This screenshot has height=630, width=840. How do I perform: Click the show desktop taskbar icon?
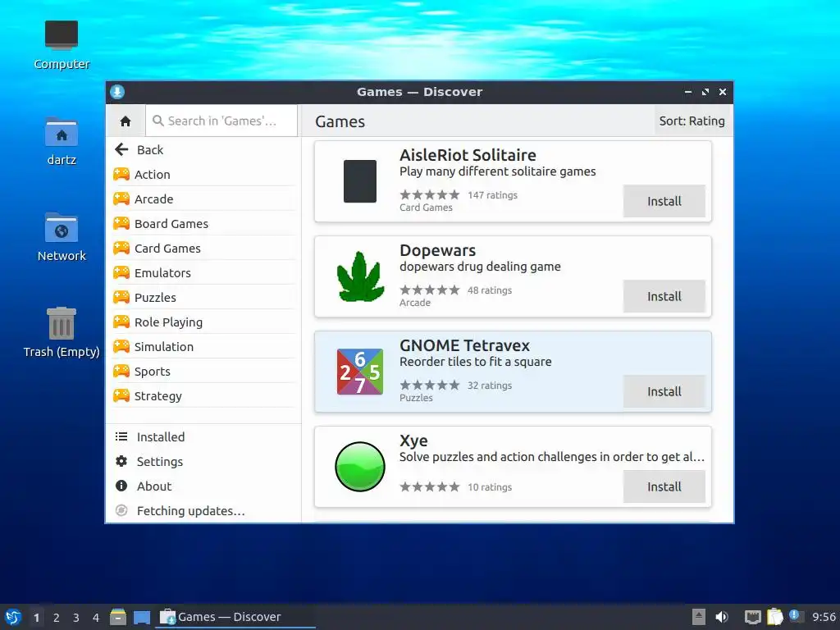142,618
